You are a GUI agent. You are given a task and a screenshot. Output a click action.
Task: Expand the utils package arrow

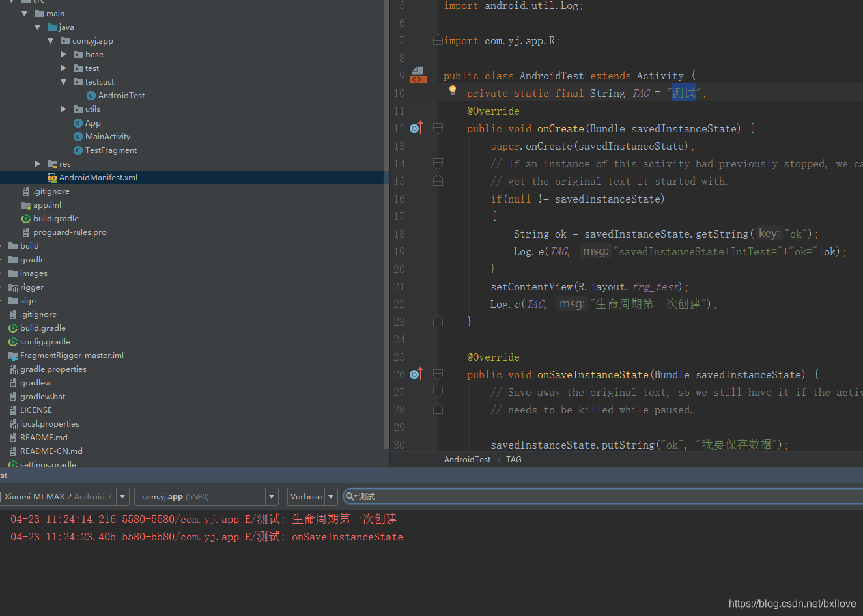click(64, 109)
